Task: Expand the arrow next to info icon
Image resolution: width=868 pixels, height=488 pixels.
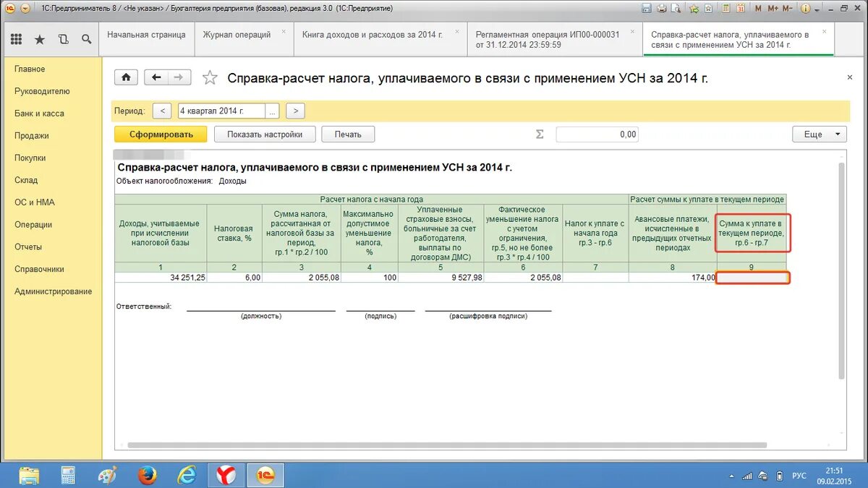Action: click(x=817, y=9)
